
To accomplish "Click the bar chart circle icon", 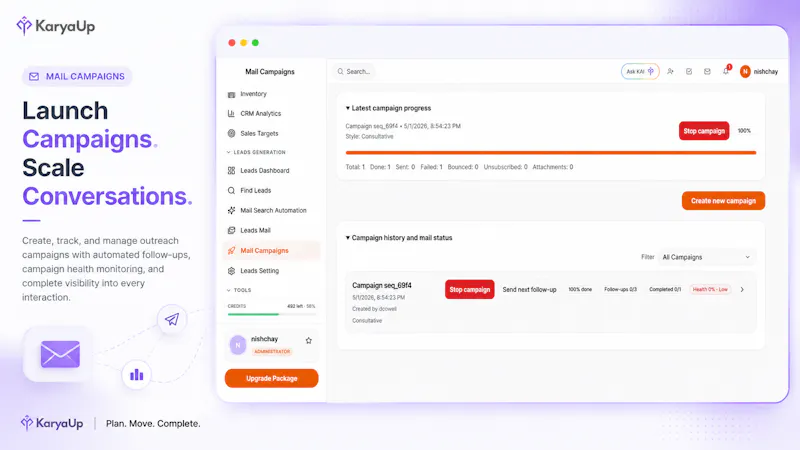I will click(137, 375).
